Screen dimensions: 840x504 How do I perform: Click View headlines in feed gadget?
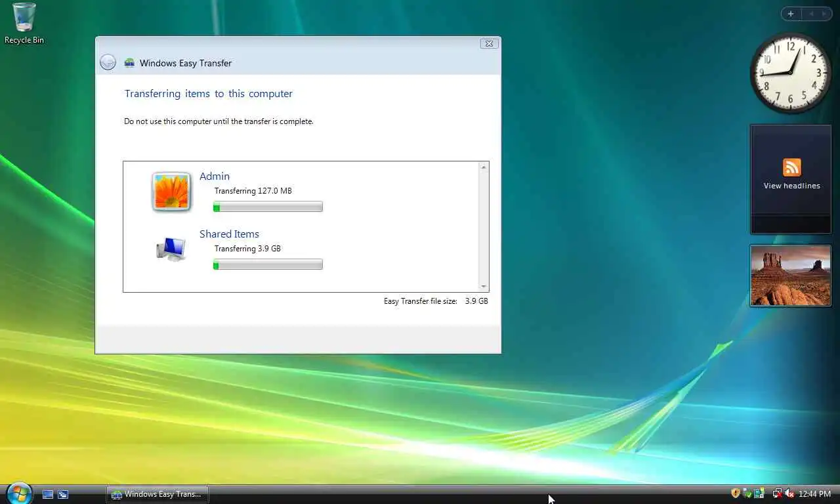click(791, 186)
